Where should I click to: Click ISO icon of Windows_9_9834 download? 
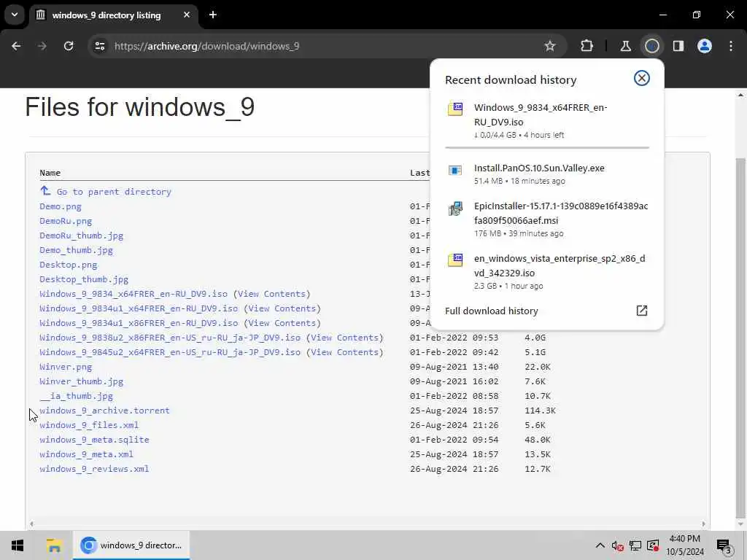pos(455,109)
